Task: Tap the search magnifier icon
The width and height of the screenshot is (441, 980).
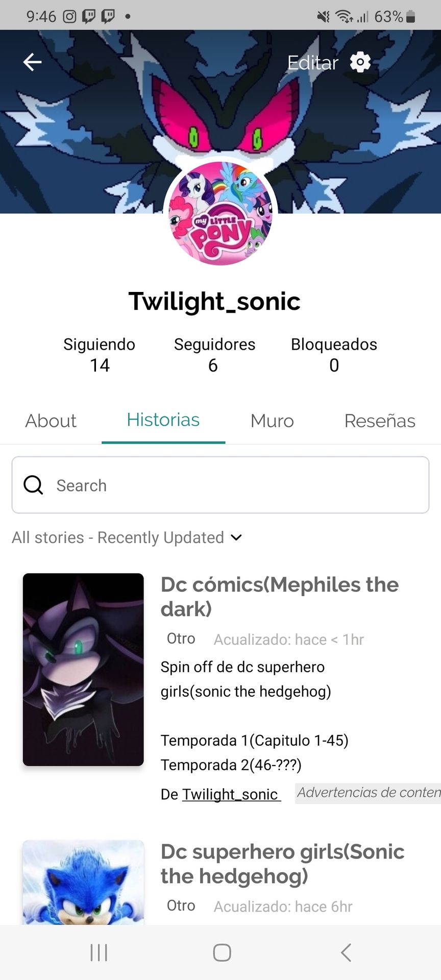Action: [x=34, y=485]
